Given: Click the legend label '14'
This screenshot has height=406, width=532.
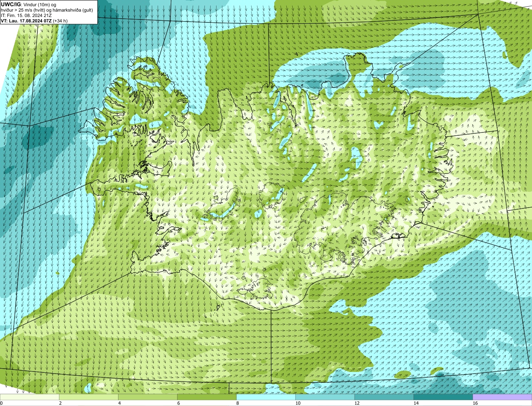Looking at the screenshot, I should coord(416,403).
